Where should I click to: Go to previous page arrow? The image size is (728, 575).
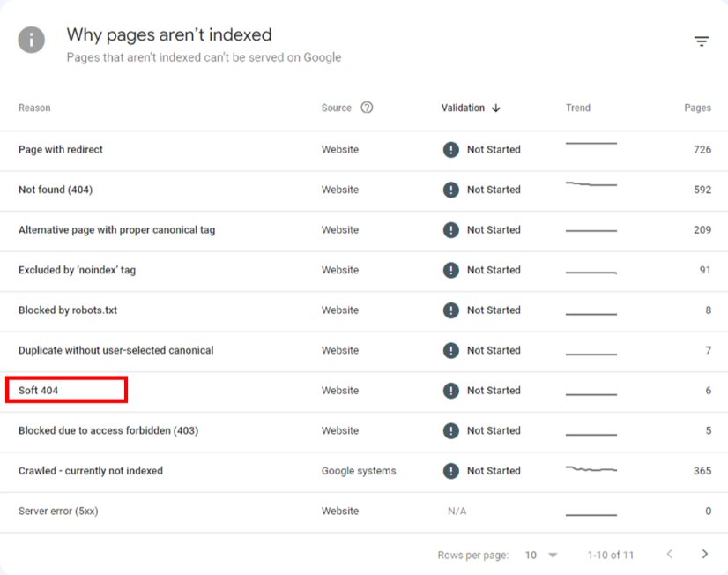click(x=669, y=555)
